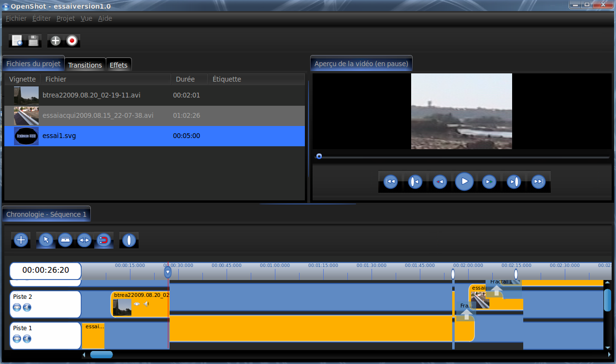The width and height of the screenshot is (616, 364).
Task: Save the project using the floppy icon
Action: tap(33, 41)
